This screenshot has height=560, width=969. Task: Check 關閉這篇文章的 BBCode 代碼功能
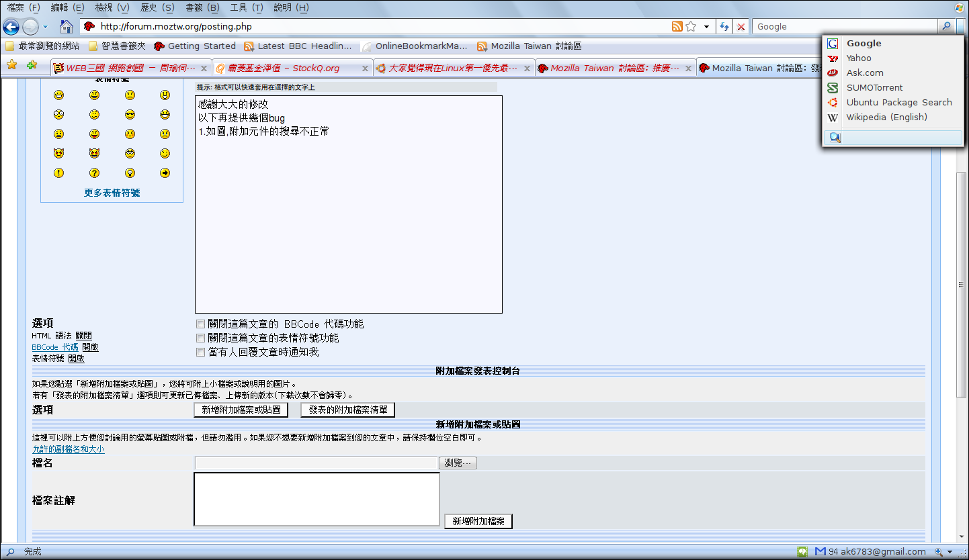(x=200, y=324)
